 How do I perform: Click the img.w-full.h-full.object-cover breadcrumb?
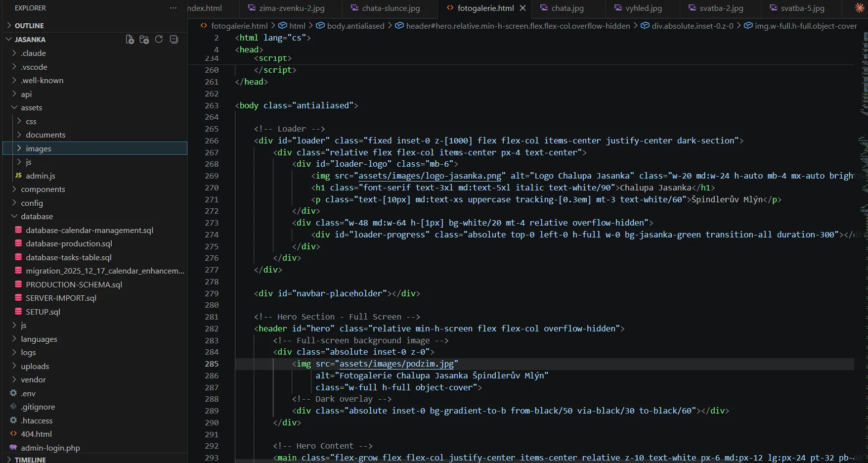(806, 26)
